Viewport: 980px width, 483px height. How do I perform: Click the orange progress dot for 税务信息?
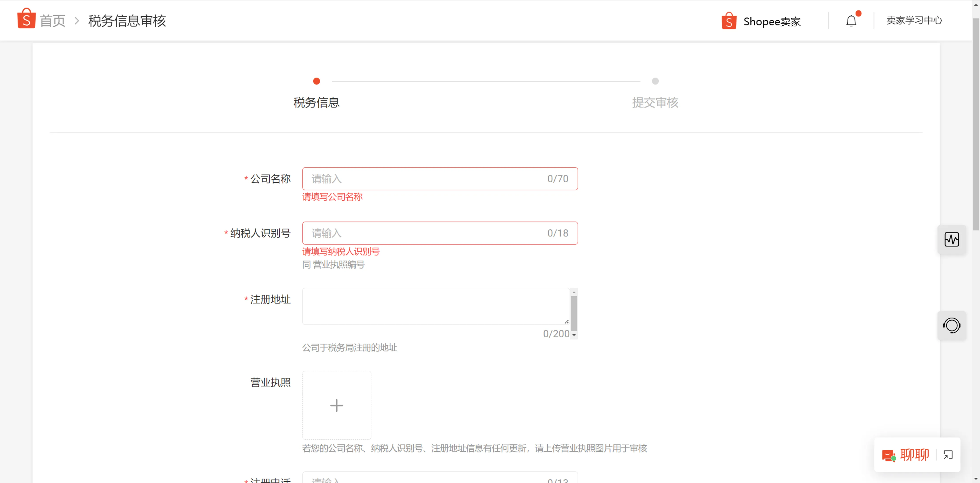coord(316,81)
